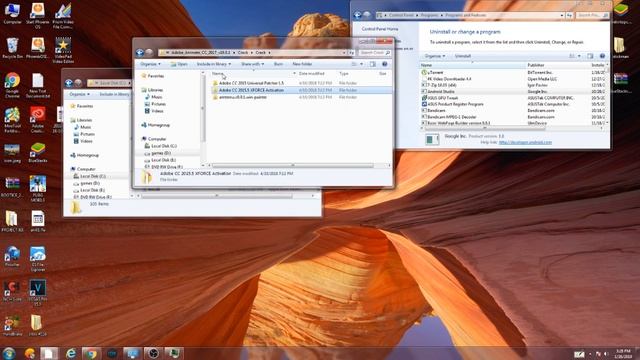Select Bandicam MPEG-1 Decoder in programs list
The image size is (640, 360).
tap(451, 117)
